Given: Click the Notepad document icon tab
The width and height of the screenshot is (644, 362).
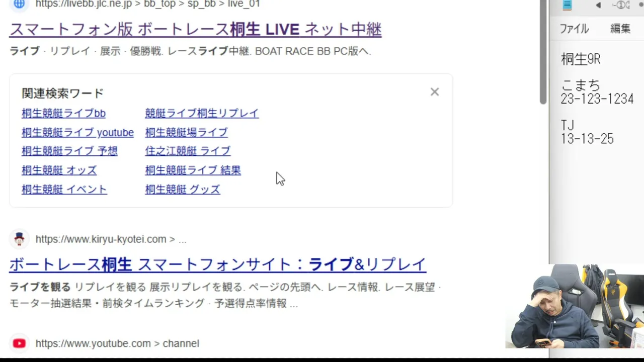Looking at the screenshot, I should tap(567, 5).
